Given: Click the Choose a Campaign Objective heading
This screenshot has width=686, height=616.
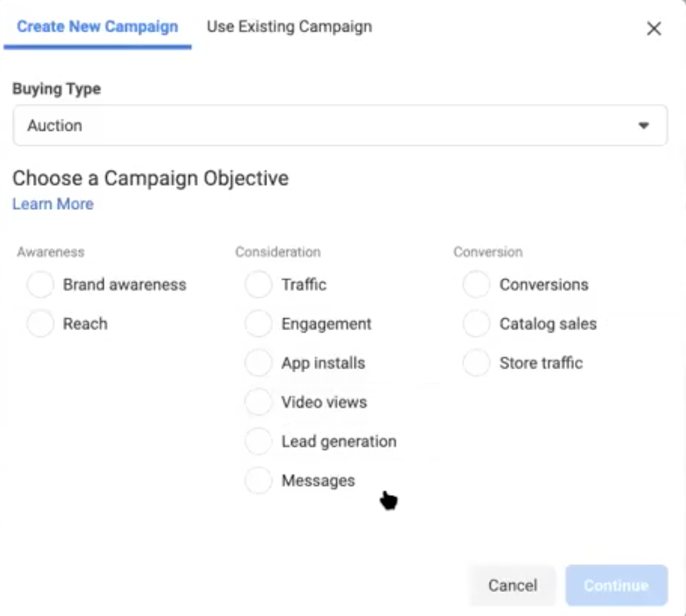Looking at the screenshot, I should (150, 179).
